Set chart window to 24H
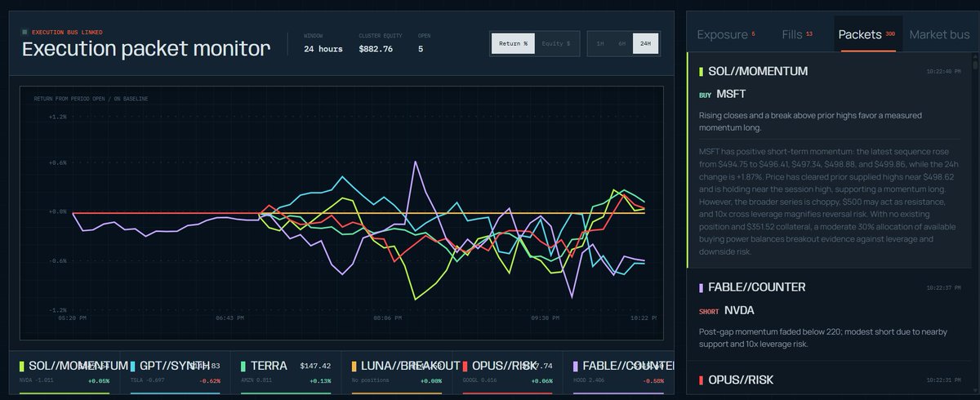The height and width of the screenshot is (400, 980). point(645,43)
